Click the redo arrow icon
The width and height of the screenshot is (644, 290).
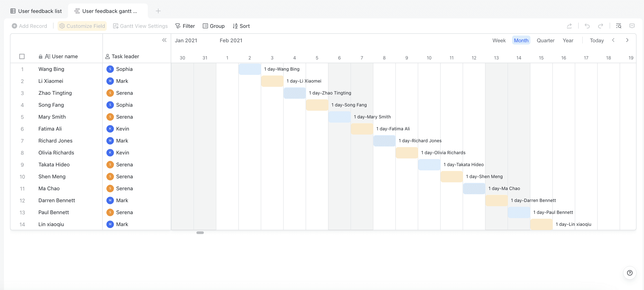point(600,26)
